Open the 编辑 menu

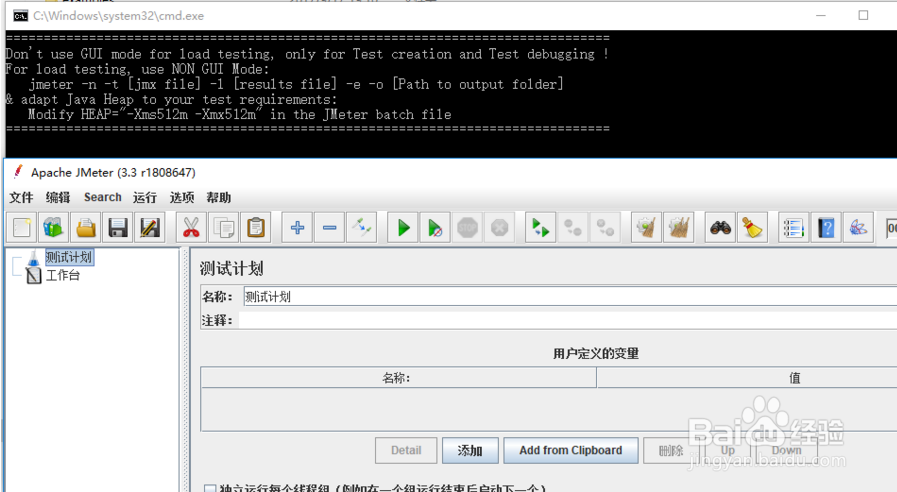58,197
